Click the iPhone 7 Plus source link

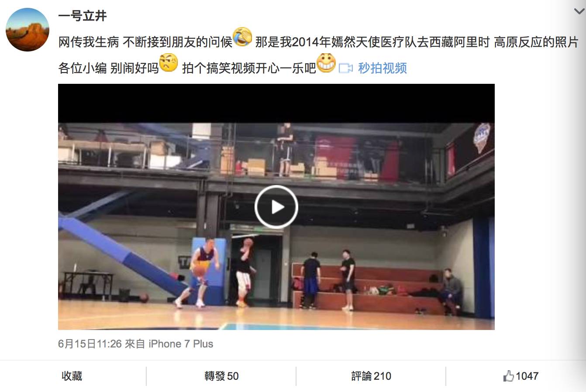(x=181, y=344)
